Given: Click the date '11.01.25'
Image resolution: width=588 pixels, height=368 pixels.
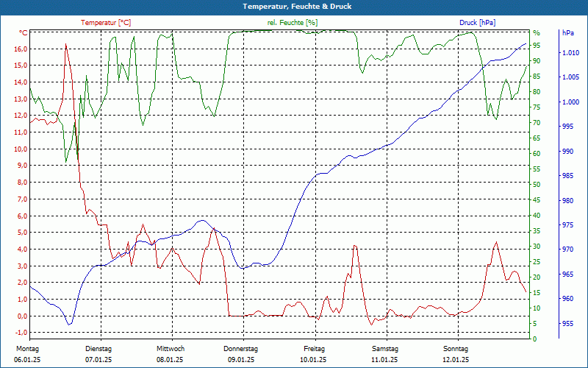Looking at the screenshot, I should tap(384, 360).
